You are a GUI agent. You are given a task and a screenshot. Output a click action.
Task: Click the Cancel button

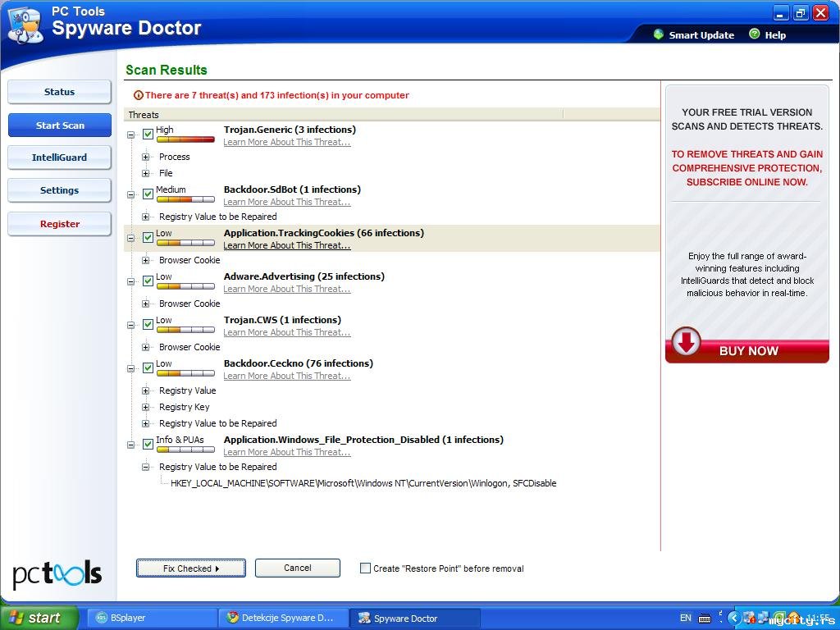297,568
